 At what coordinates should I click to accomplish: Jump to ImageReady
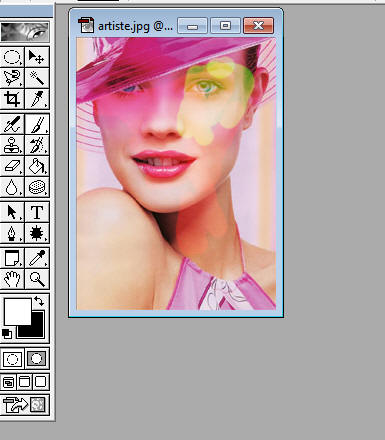click(25, 405)
